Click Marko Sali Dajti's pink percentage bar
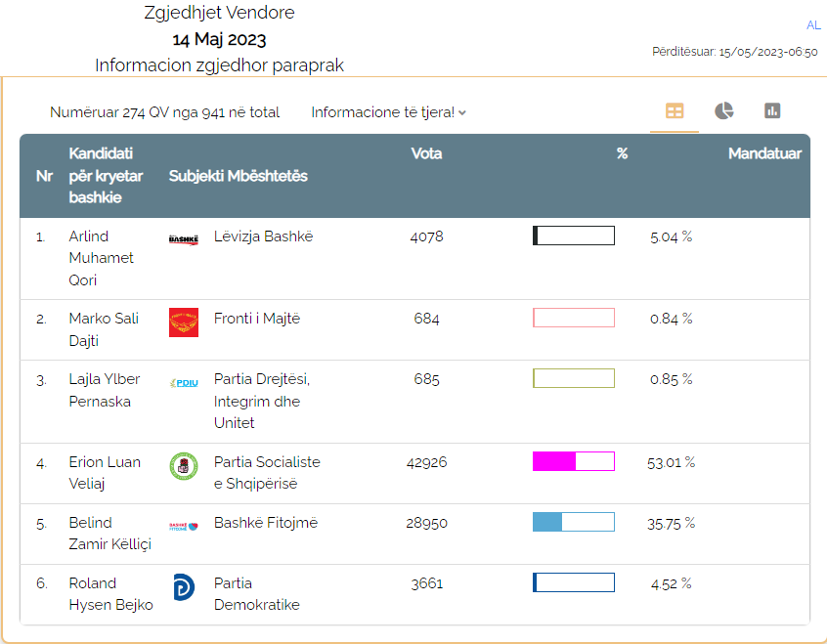This screenshot has height=644, width=827. point(574,318)
